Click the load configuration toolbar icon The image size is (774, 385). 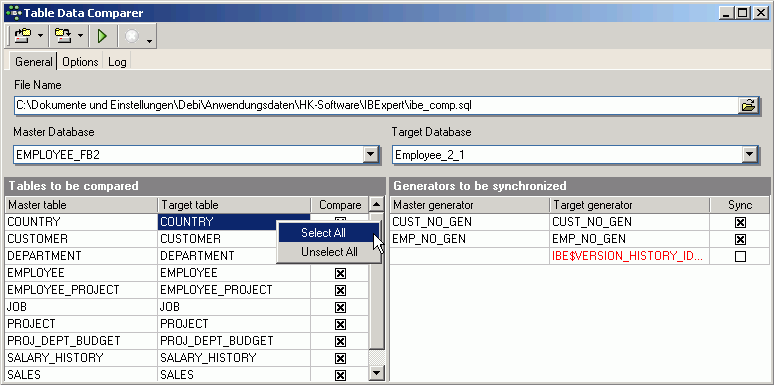tap(23, 36)
